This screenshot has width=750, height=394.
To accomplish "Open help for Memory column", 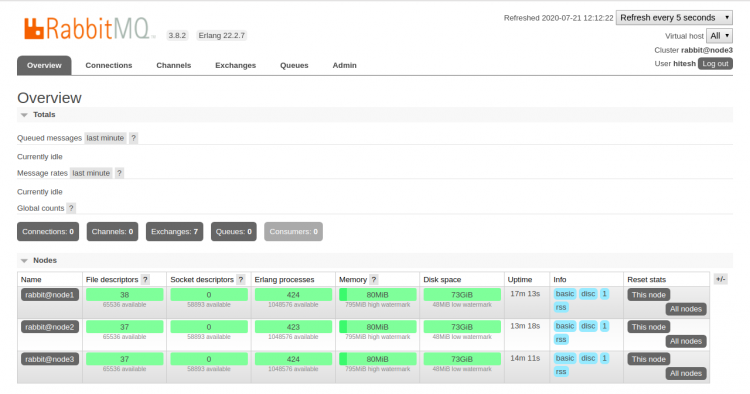I will 374,279.
